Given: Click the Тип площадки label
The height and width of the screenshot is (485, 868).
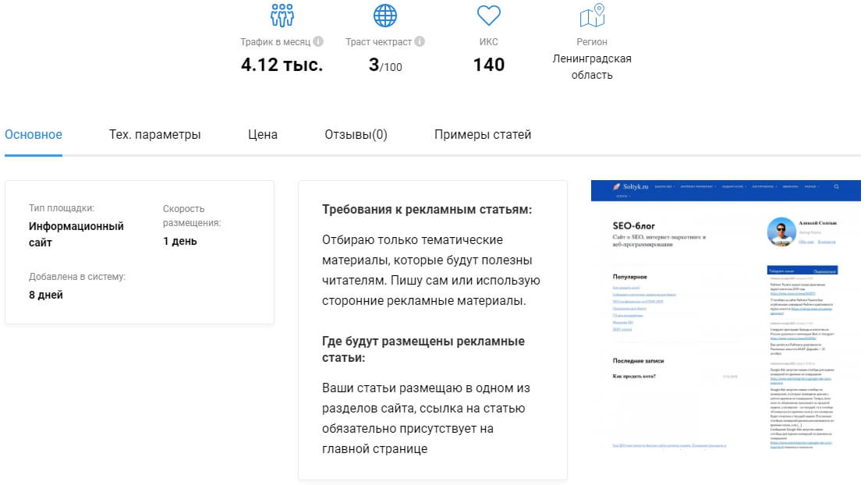Looking at the screenshot, I should tap(62, 208).
